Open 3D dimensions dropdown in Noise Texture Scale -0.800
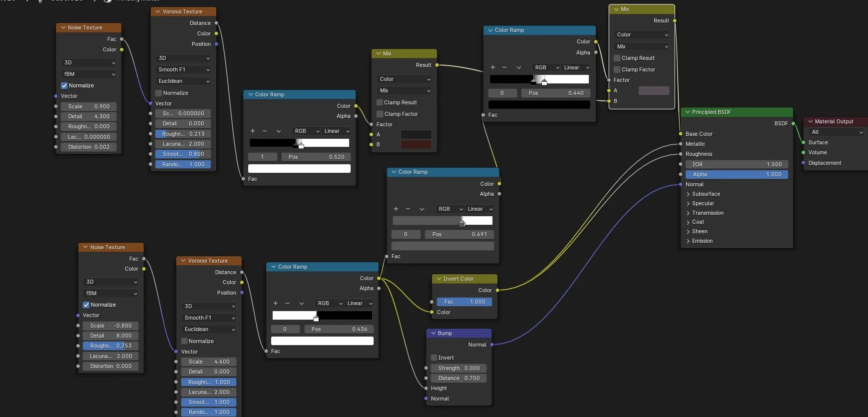Screen dimensions: 868x417 111,282
